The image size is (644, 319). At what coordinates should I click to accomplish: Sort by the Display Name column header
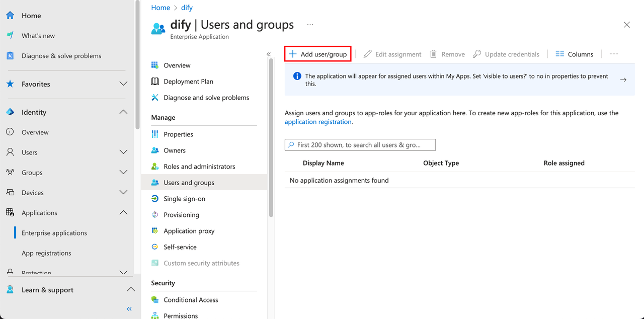[x=324, y=163]
